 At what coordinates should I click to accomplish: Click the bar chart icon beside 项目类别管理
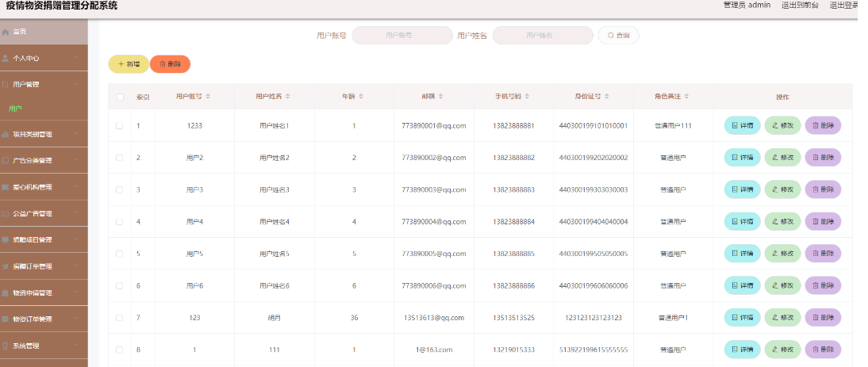(6, 134)
